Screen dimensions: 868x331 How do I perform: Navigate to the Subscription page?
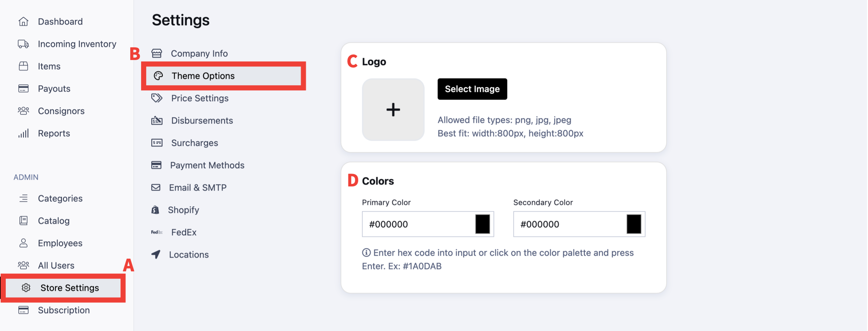64,310
